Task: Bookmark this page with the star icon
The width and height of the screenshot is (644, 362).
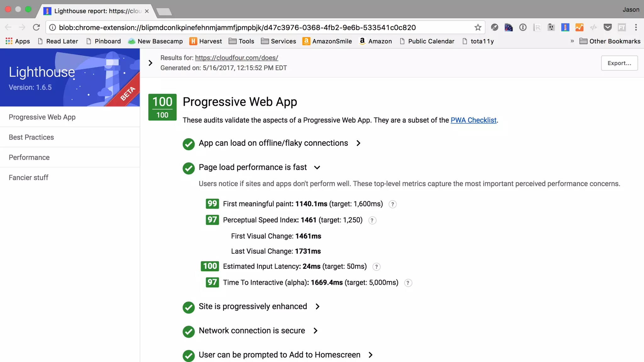Action: coord(478,27)
